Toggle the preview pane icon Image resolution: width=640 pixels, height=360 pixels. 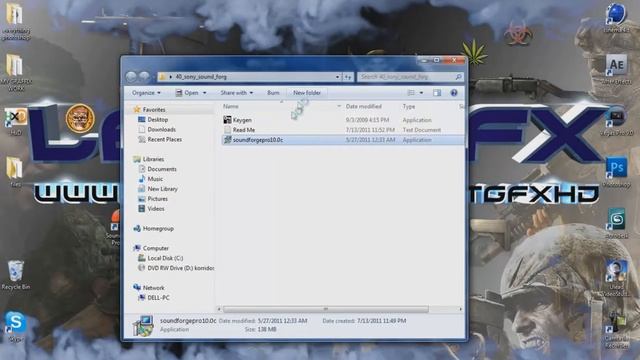437,93
